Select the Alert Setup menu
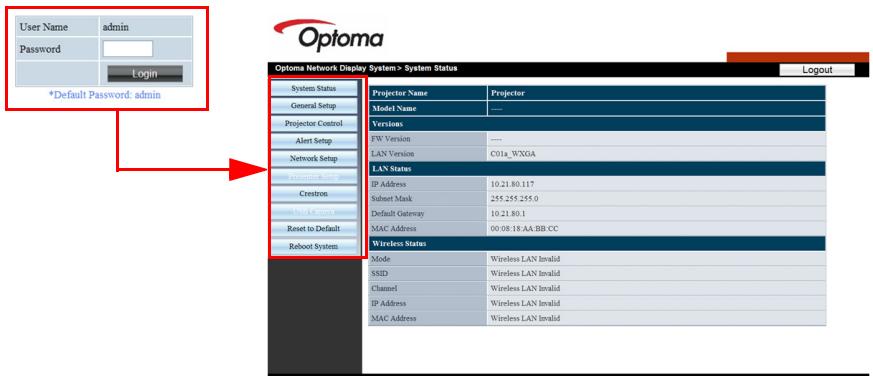This screenshot has height=376, width=873. 314,141
